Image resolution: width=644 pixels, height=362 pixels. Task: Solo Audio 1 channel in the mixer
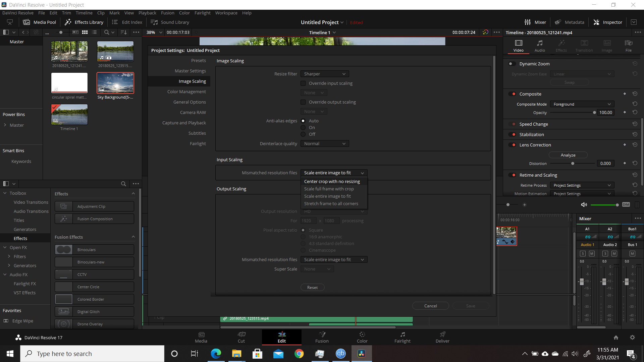coord(583,254)
